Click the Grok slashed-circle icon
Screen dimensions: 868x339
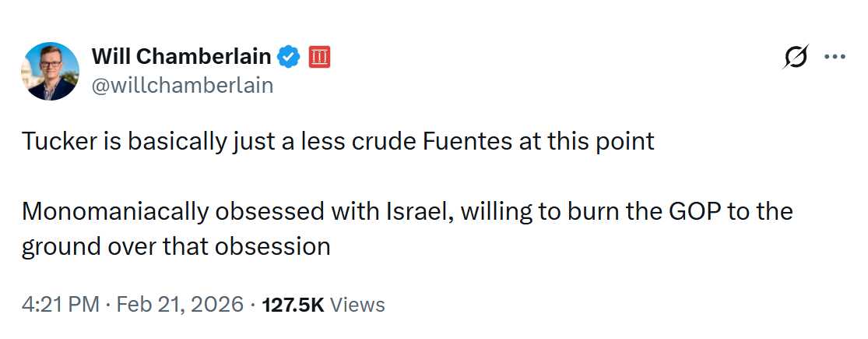[x=797, y=58]
